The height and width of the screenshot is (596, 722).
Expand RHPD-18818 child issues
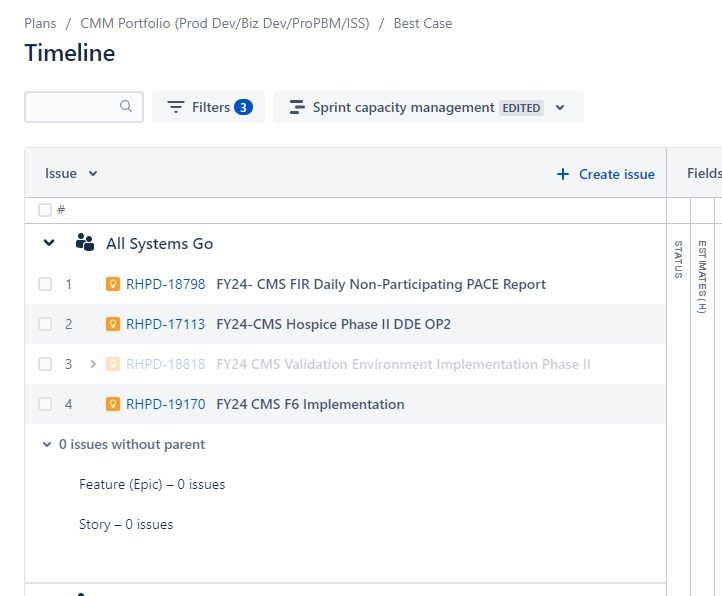tap(93, 364)
